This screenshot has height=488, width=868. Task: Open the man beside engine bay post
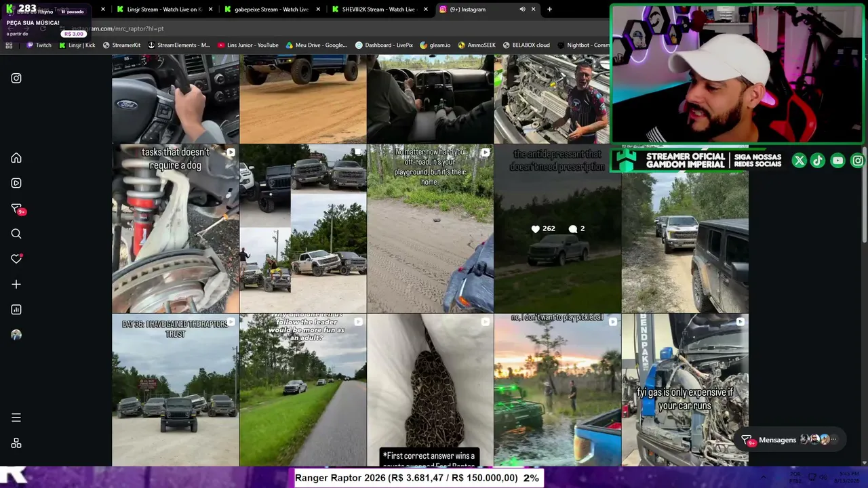pos(552,99)
